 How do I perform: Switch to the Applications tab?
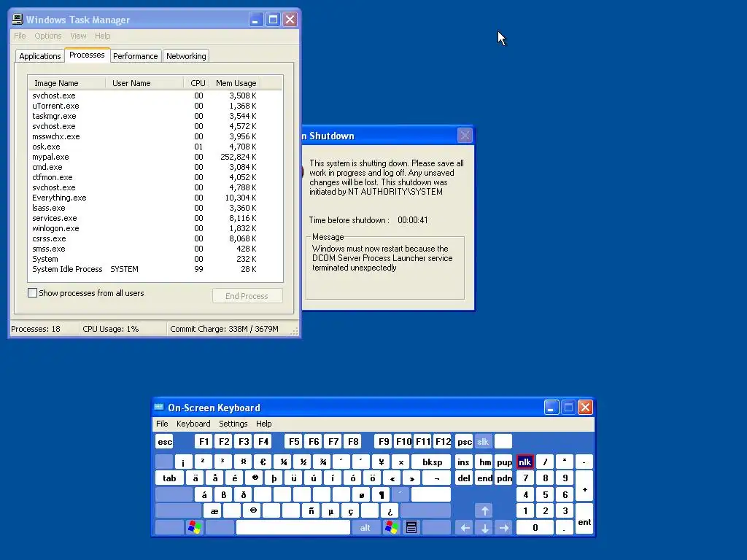(40, 55)
